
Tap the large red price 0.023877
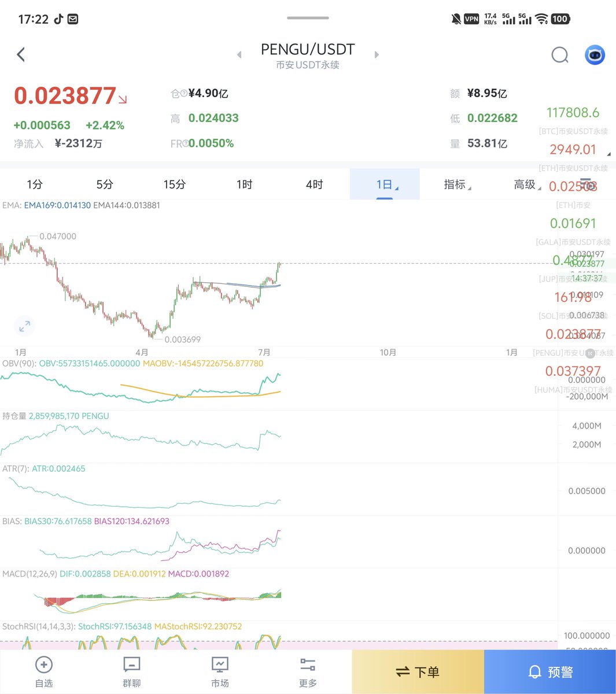click(x=65, y=96)
